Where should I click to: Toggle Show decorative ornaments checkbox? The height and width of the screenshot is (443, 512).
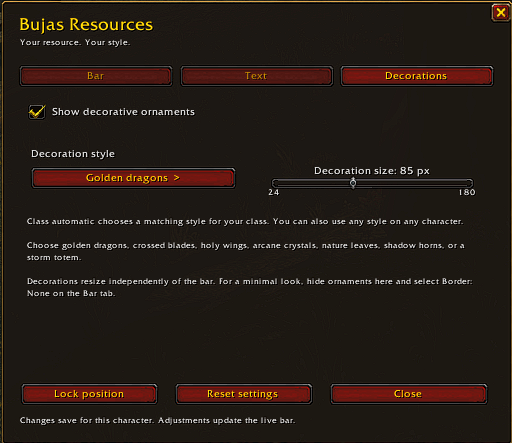37,112
